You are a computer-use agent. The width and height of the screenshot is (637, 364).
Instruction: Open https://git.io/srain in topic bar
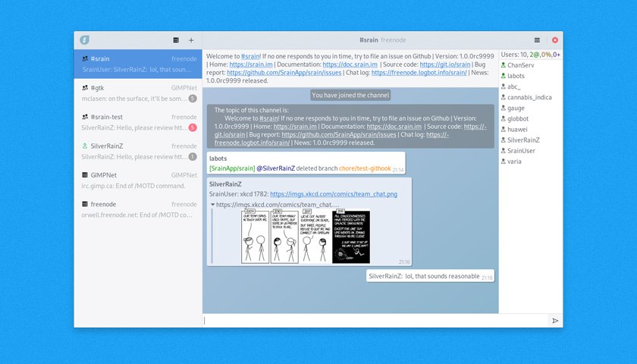click(x=445, y=64)
